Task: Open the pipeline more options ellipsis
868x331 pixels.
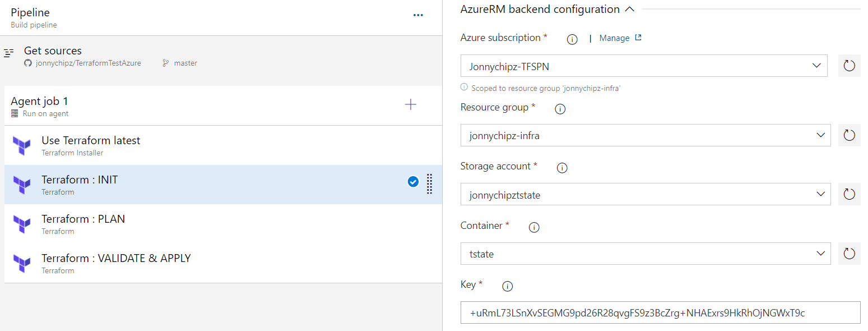Action: tap(418, 15)
